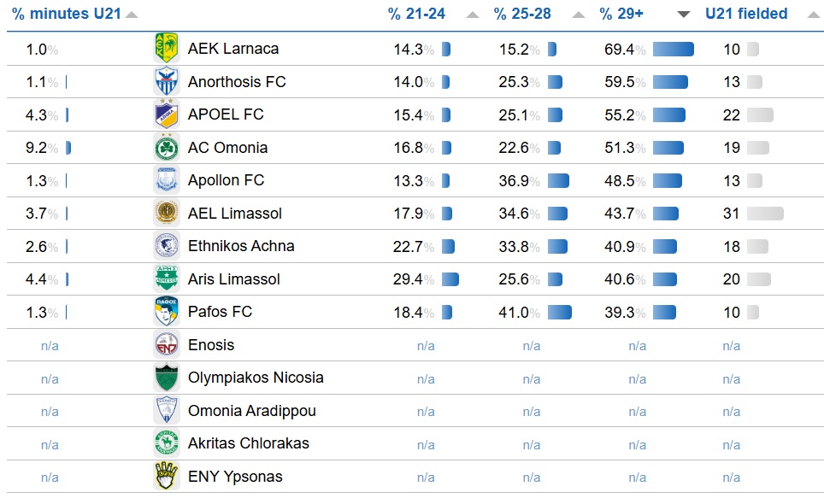
Task: Click the AC Omonia club crest
Action: [x=167, y=148]
